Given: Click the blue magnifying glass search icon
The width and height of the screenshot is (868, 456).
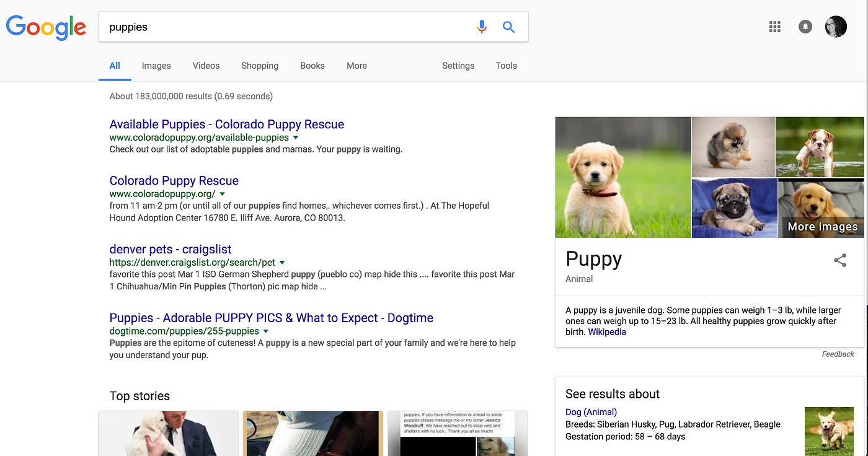Looking at the screenshot, I should 509,27.
